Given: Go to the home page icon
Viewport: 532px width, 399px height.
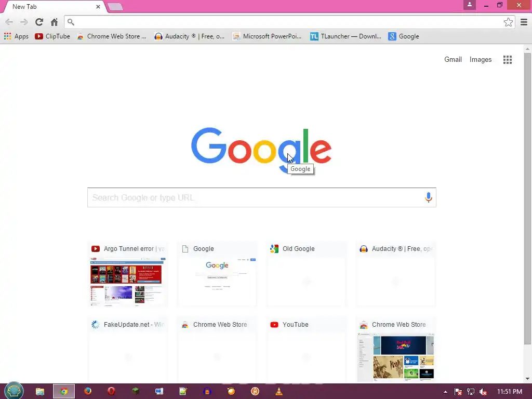Looking at the screenshot, I should (54, 22).
